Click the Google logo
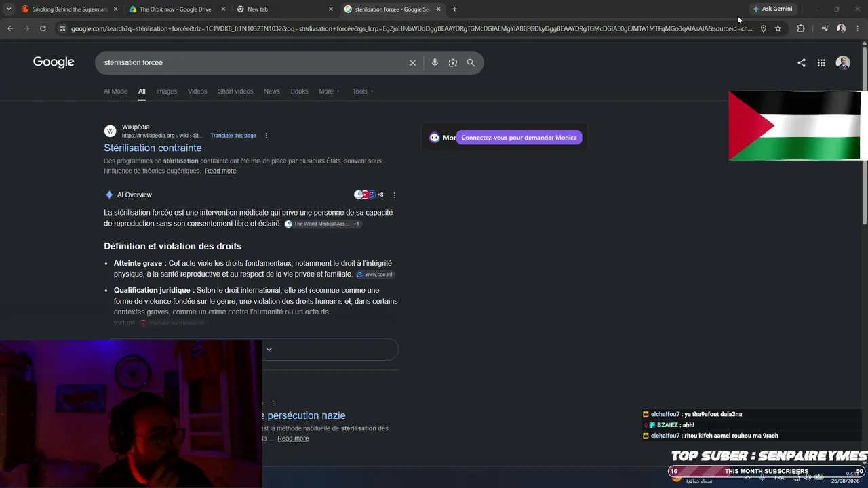The height and width of the screenshot is (488, 868). (54, 62)
